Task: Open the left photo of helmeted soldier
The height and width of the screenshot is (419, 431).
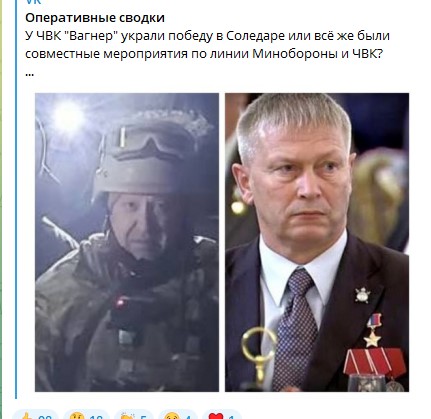Action: pos(127,242)
